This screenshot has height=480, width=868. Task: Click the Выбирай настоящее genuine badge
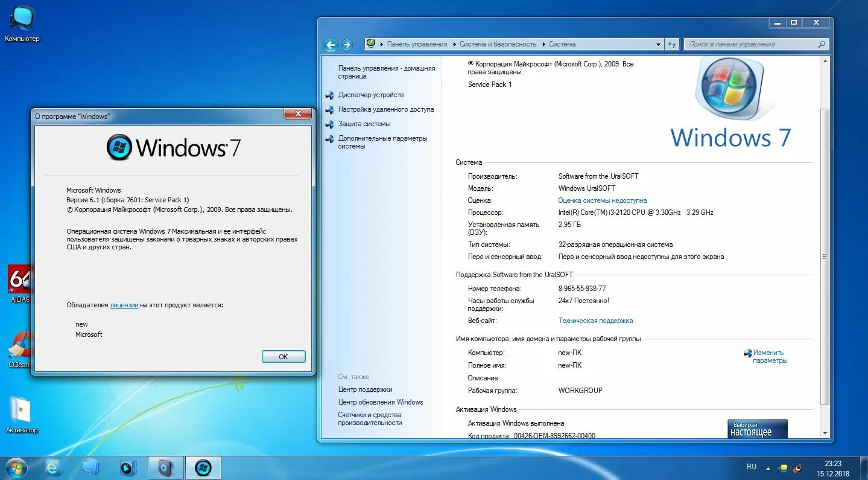click(757, 429)
